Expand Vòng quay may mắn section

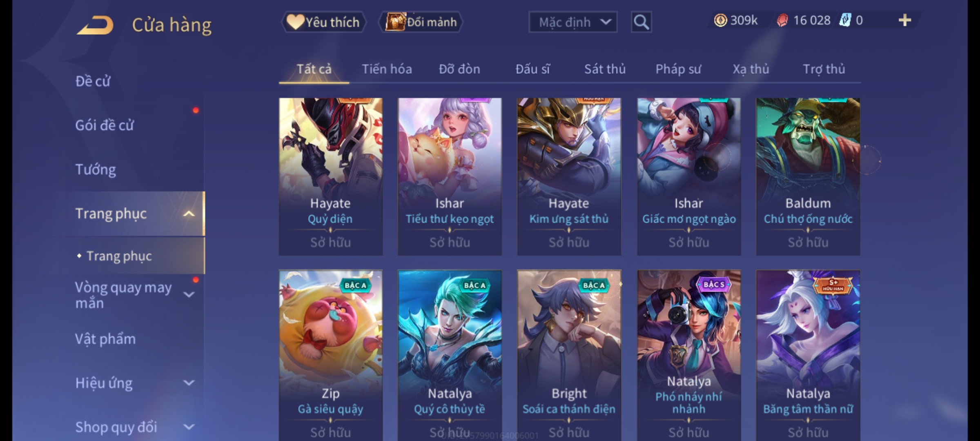(189, 294)
